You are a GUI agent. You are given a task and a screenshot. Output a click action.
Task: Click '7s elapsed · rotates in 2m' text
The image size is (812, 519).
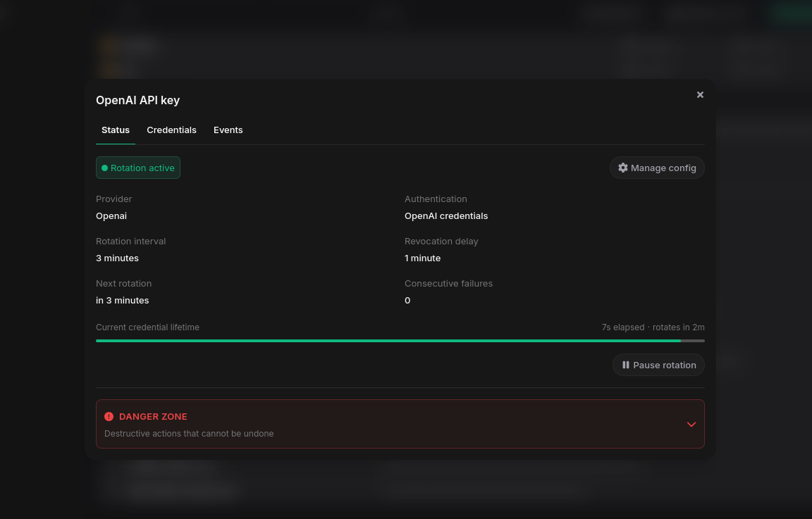653,327
